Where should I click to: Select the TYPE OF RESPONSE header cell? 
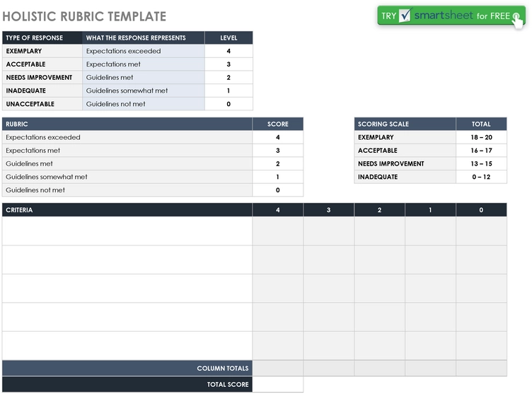point(42,37)
